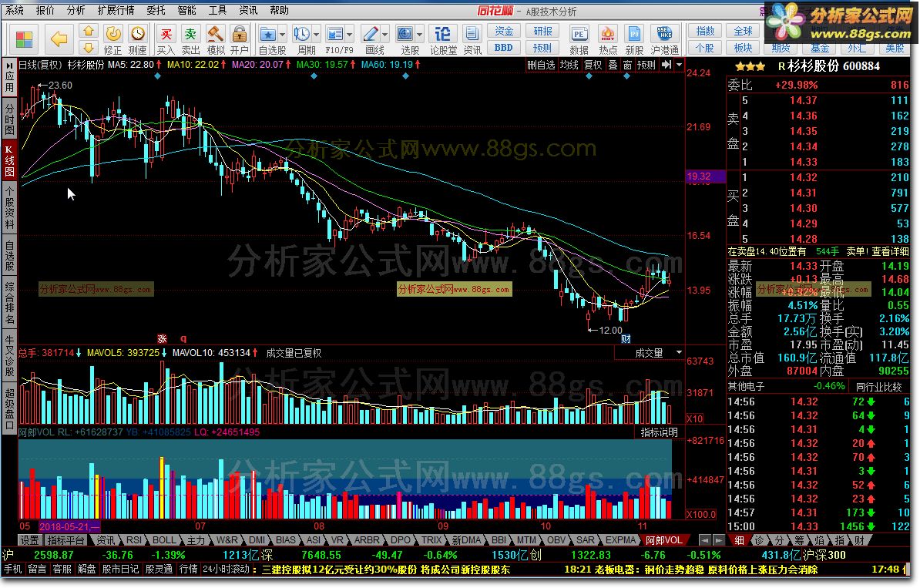Screen dimensions: 920x588
Task: Toggle the 叠 overlay option
Action: 613,65
